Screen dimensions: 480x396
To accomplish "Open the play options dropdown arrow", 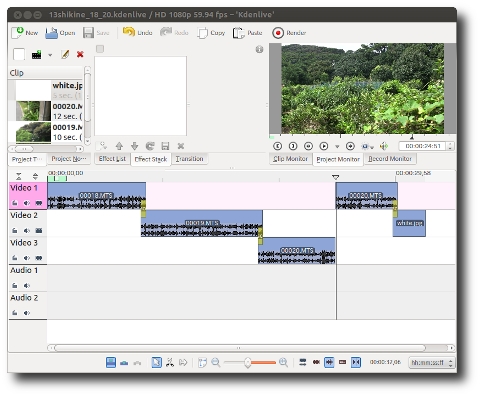I will point(337,146).
